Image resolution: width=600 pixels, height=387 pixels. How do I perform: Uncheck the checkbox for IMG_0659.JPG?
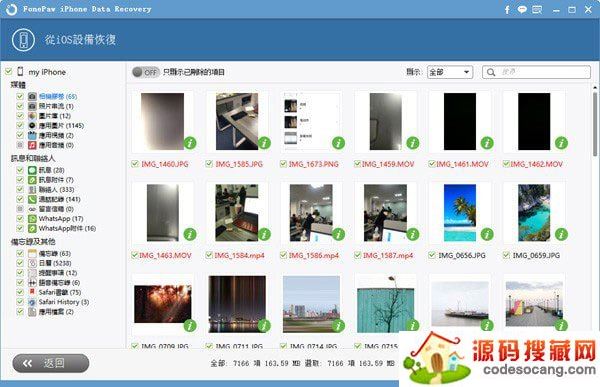point(506,255)
